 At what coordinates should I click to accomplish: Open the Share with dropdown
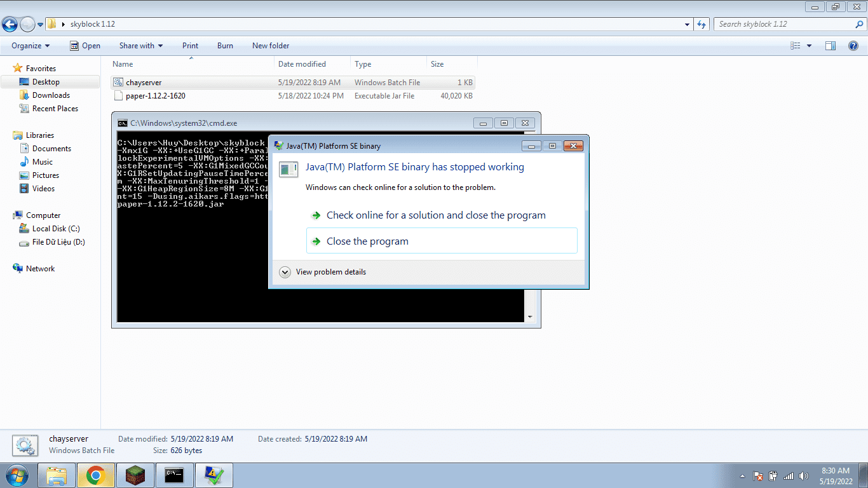pos(141,46)
